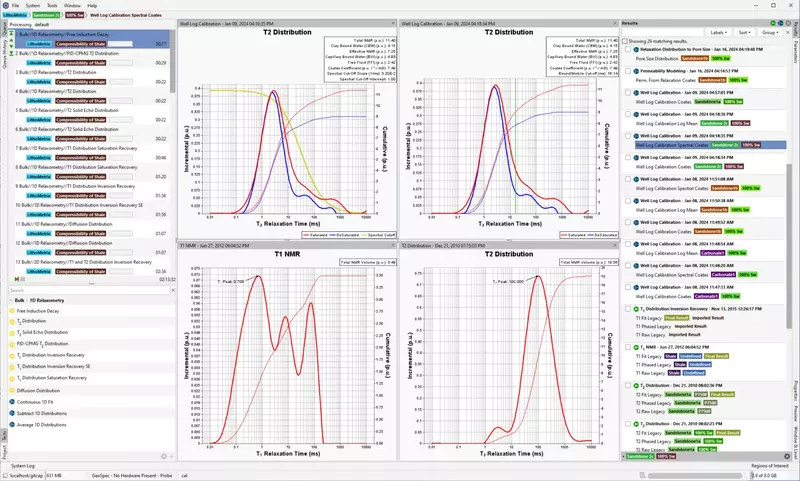
Task: Click the green icon in Results header
Action: point(774,21)
